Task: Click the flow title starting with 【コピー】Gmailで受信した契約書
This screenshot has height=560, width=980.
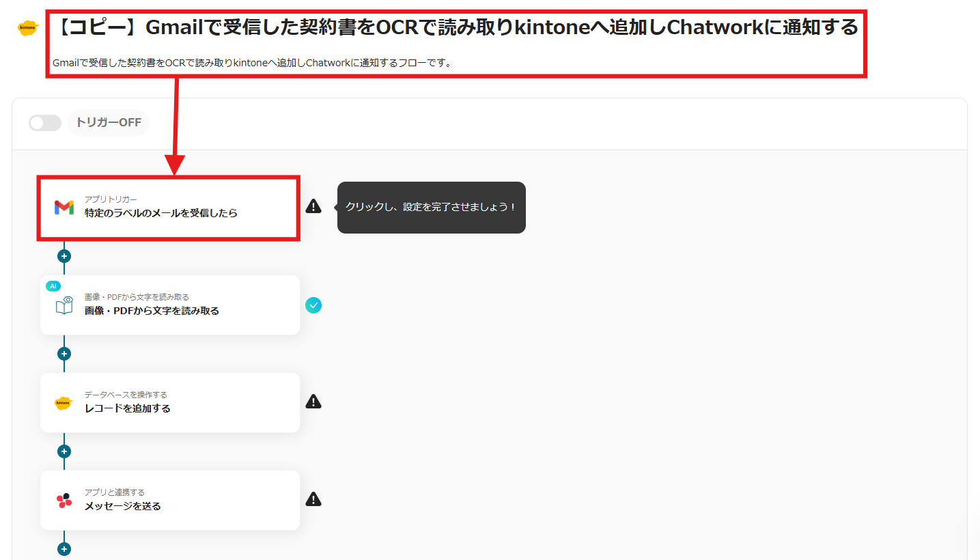Action: click(x=456, y=28)
